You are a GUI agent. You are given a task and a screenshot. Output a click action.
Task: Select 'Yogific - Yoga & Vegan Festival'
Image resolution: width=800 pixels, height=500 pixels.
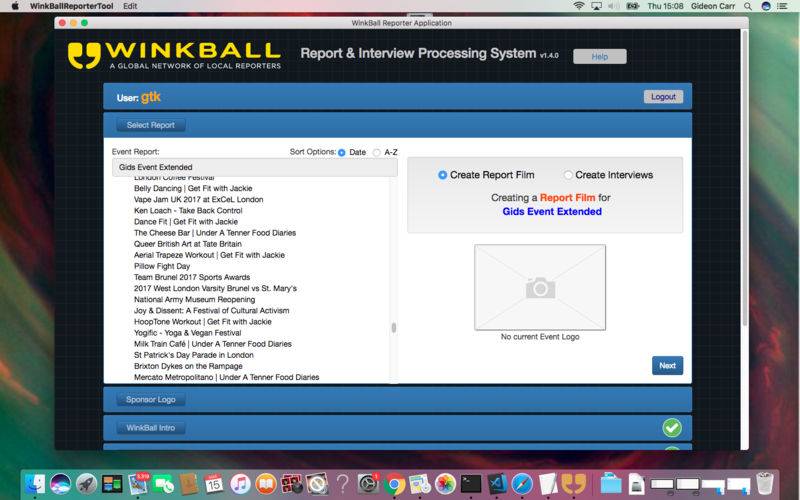pyautogui.click(x=187, y=333)
